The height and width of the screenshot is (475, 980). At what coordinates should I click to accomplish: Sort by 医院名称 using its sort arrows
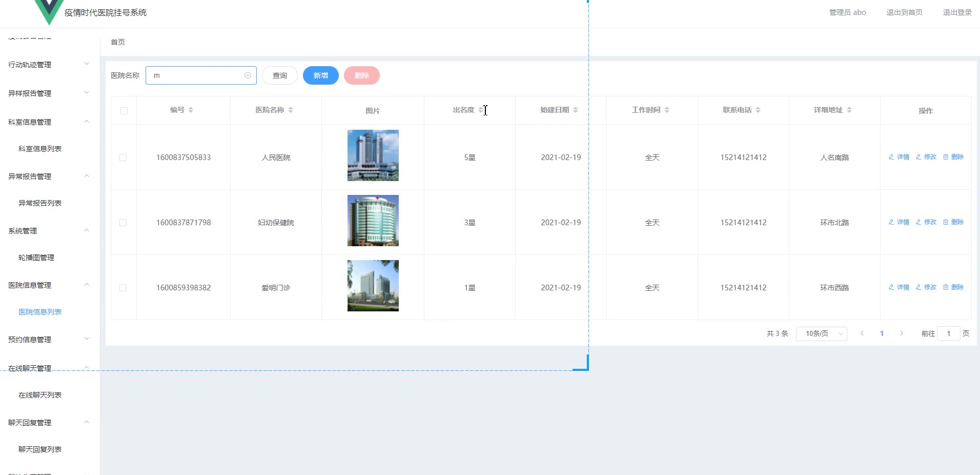(291, 110)
